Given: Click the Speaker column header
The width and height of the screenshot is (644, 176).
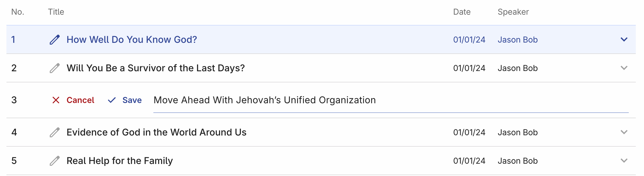Looking at the screenshot, I should pos(513,12).
